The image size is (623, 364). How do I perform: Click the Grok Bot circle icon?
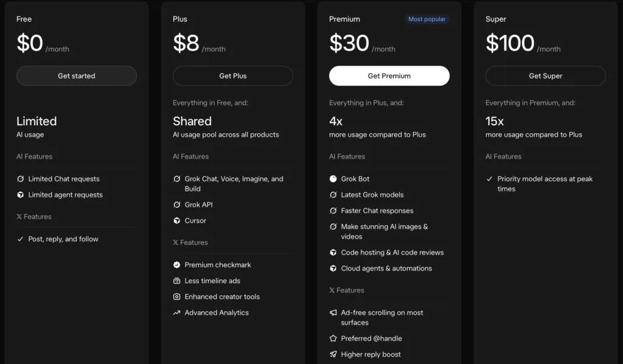tap(333, 179)
